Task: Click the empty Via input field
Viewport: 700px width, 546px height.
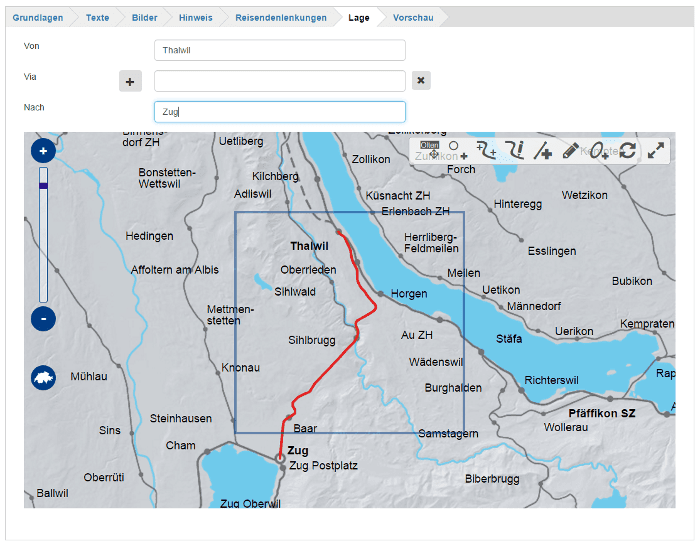Action: pyautogui.click(x=280, y=81)
